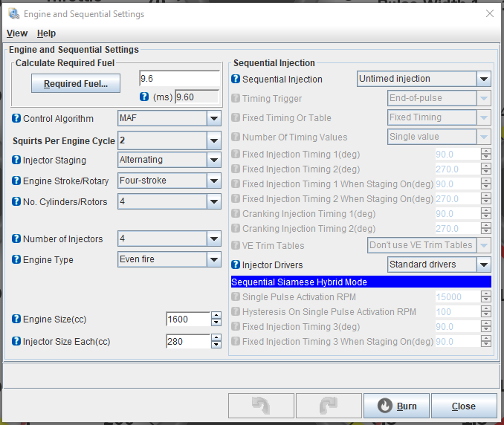Click the Fixed Timing Or Table dropdown
The width and height of the screenshot is (504, 425).
[439, 117]
